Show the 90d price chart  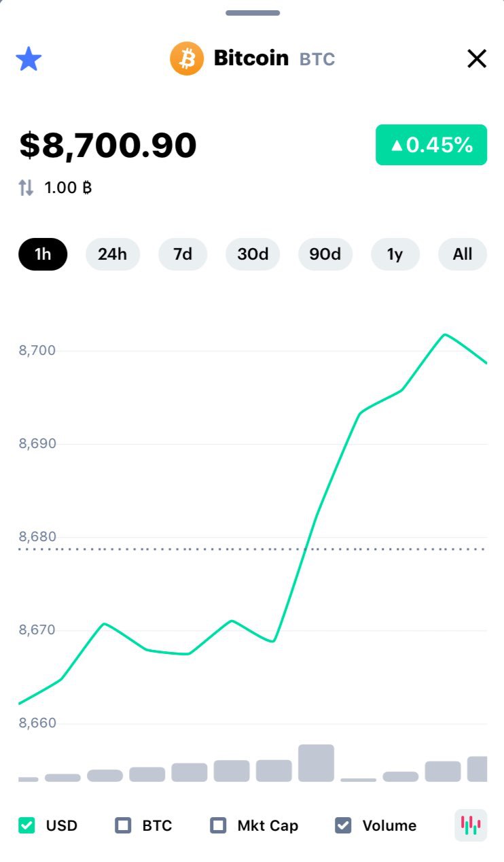pos(325,254)
